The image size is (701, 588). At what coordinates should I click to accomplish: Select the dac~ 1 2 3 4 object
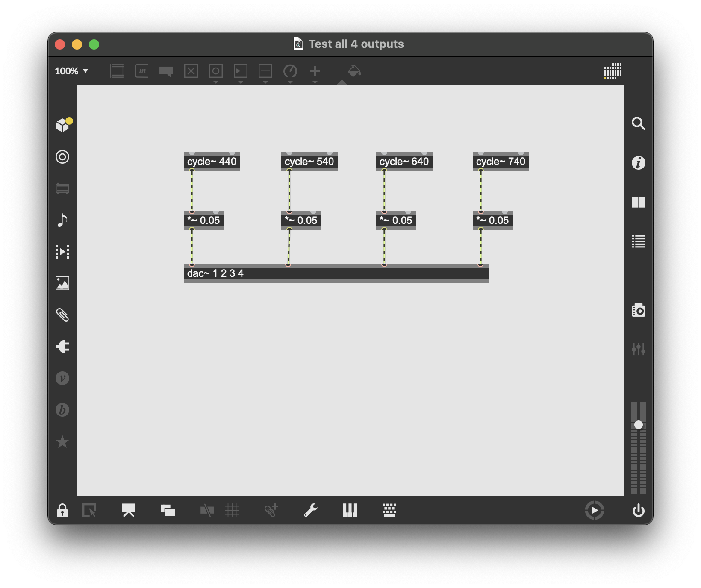coord(336,273)
